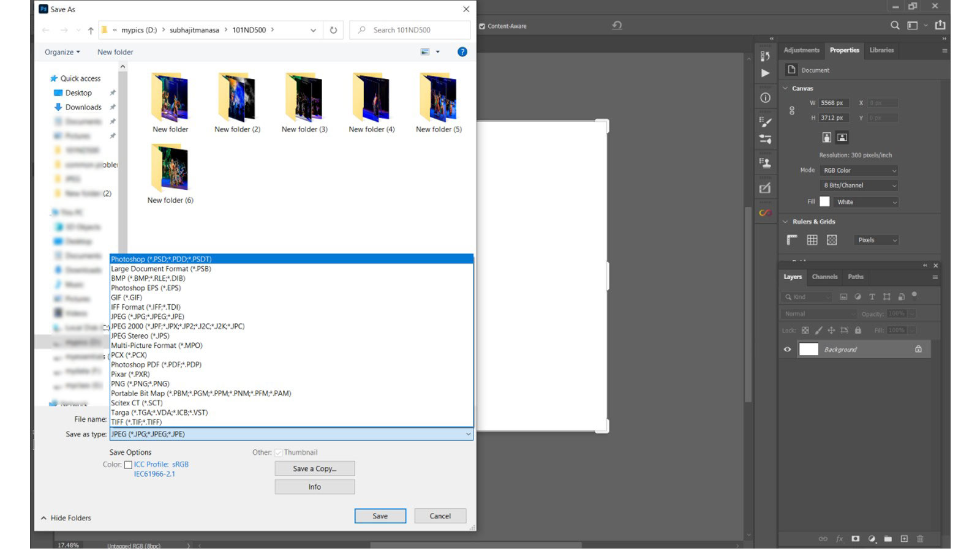Set canvas to portrait orientation
This screenshot has height=551, width=980.
point(826,137)
